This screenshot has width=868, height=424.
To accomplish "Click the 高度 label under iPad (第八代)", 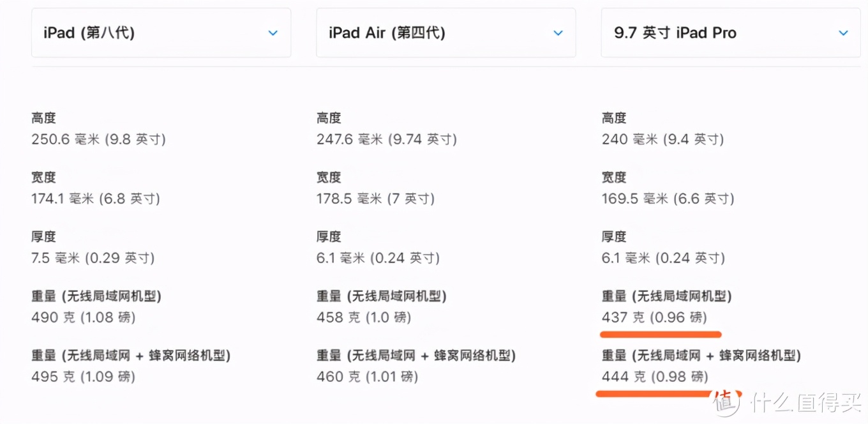I will [43, 117].
